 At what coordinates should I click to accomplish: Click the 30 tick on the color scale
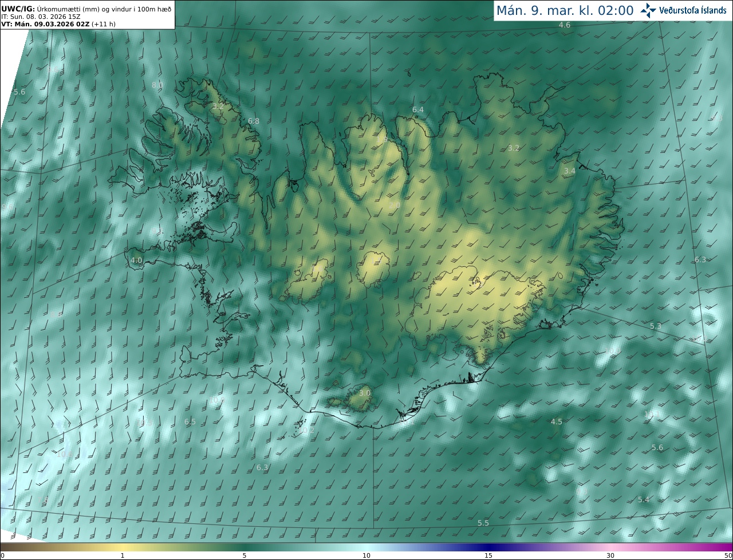[x=610, y=555]
